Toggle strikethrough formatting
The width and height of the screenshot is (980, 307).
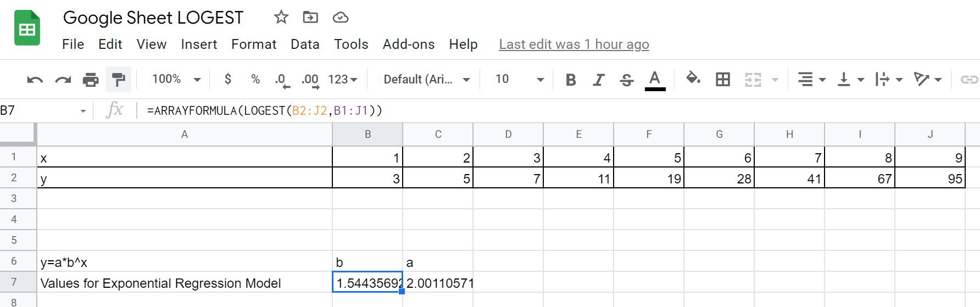click(626, 80)
